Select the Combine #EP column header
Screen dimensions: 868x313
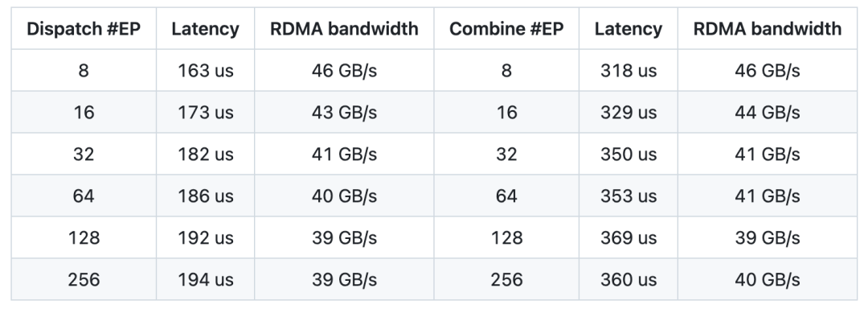coord(506,29)
